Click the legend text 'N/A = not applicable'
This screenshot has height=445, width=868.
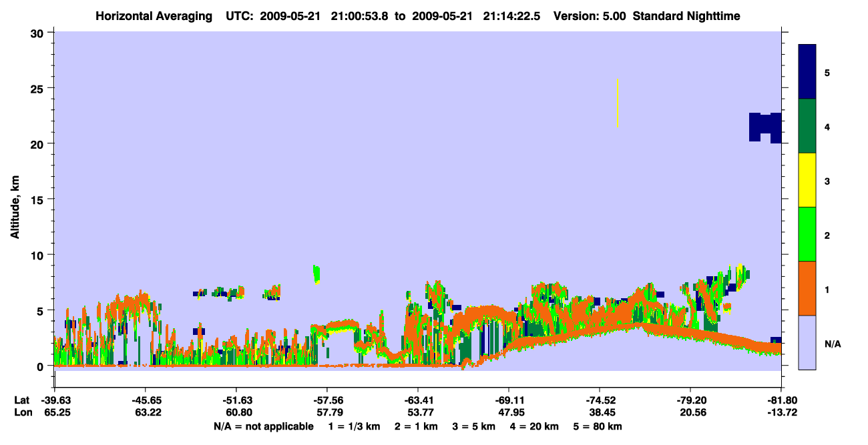click(264, 426)
